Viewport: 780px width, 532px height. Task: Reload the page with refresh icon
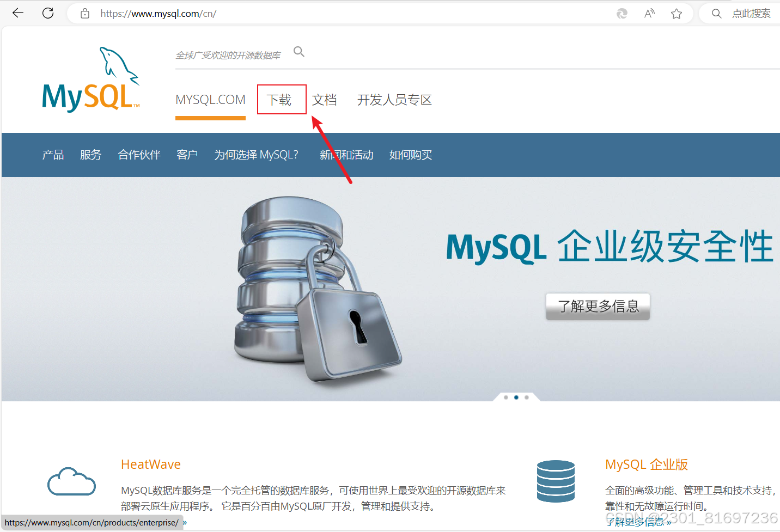pyautogui.click(x=48, y=13)
